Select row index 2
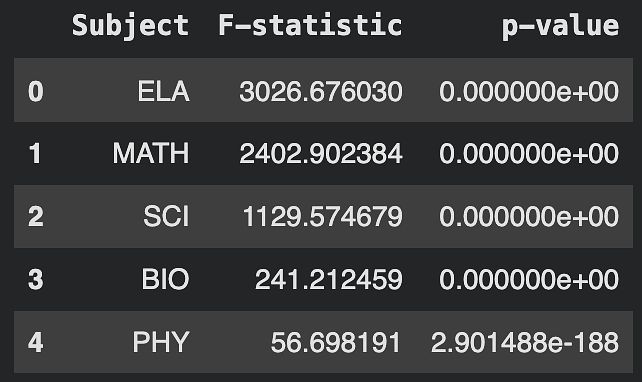 [x=36, y=216]
